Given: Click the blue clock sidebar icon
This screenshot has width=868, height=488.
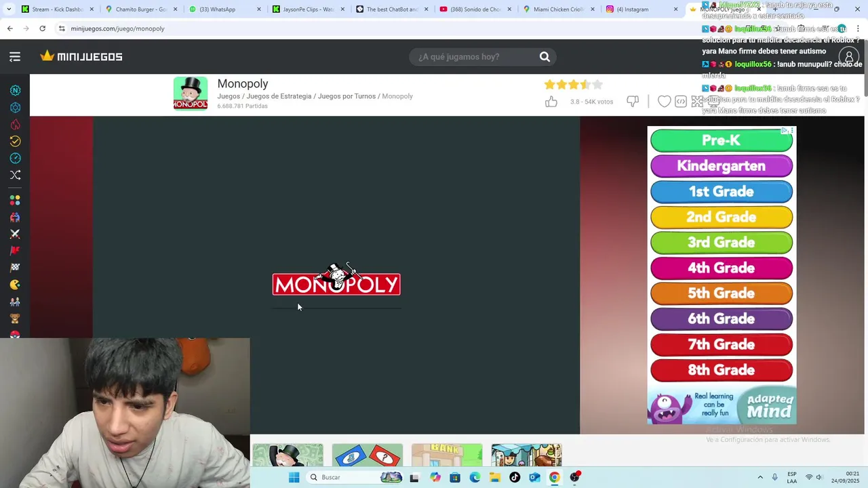Looking at the screenshot, I should pos(15,158).
